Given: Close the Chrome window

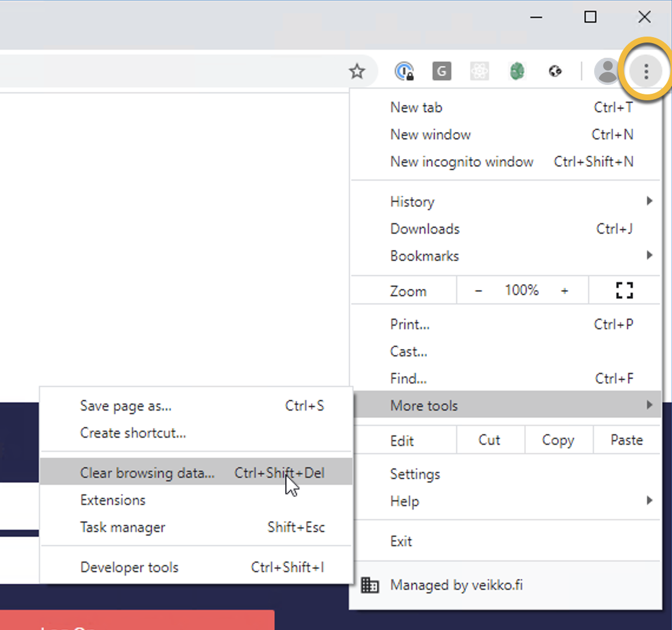Looking at the screenshot, I should pos(644,17).
